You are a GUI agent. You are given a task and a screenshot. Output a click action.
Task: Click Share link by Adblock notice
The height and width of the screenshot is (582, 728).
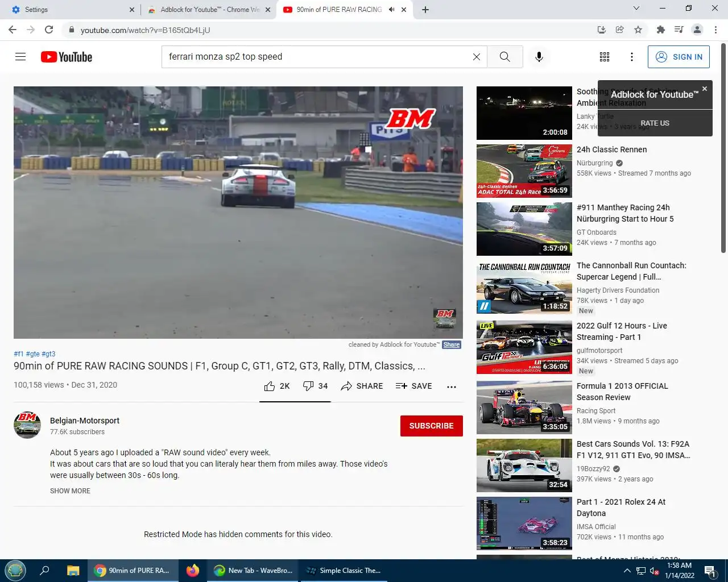452,344
